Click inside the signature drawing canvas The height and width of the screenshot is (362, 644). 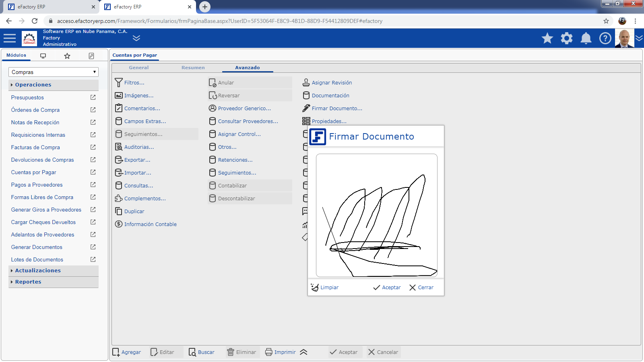(x=377, y=216)
